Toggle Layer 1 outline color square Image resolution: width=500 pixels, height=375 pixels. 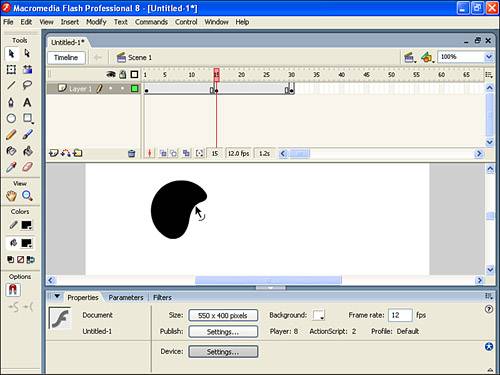[x=134, y=89]
